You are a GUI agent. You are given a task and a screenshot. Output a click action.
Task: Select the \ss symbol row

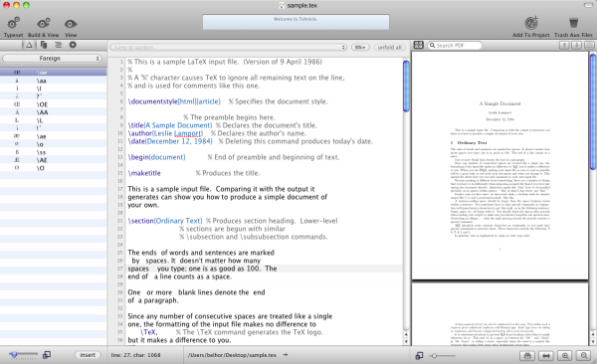[x=54, y=152]
